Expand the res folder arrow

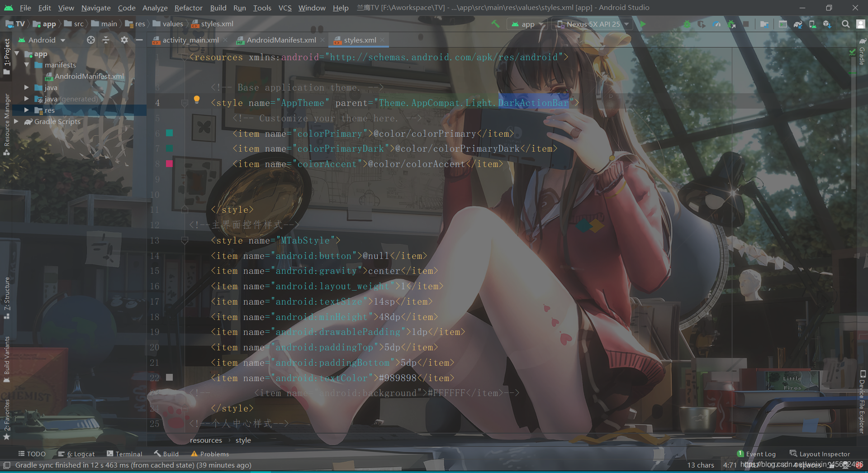tap(27, 110)
